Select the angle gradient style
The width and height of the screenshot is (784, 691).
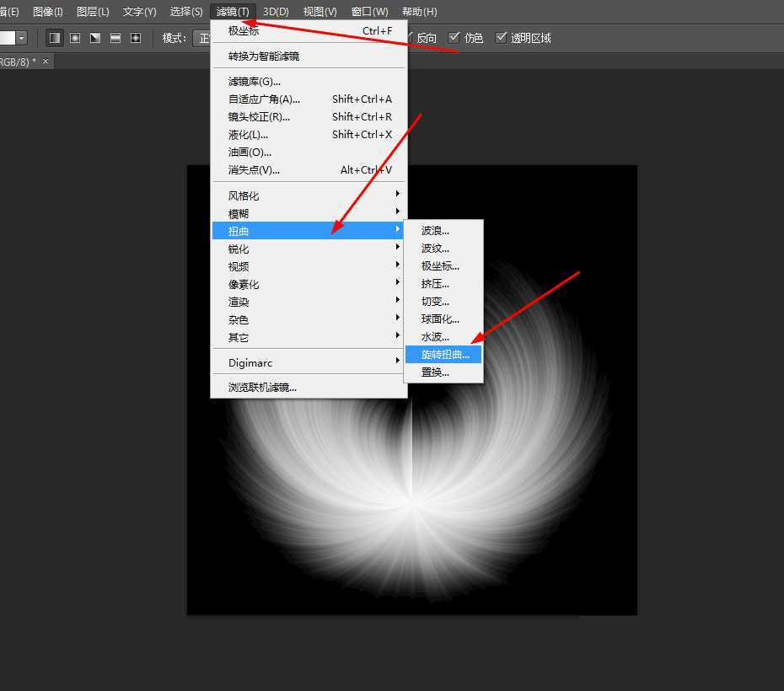(94, 37)
